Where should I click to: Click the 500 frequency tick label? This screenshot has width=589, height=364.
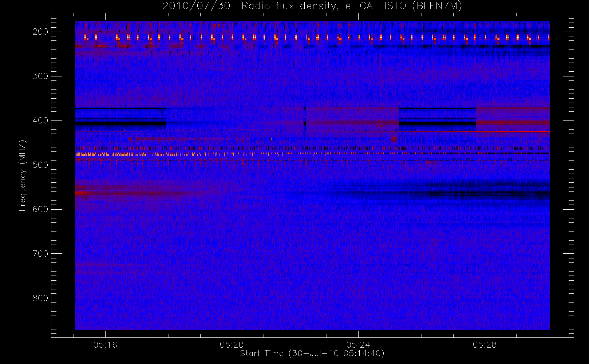pyautogui.click(x=40, y=165)
